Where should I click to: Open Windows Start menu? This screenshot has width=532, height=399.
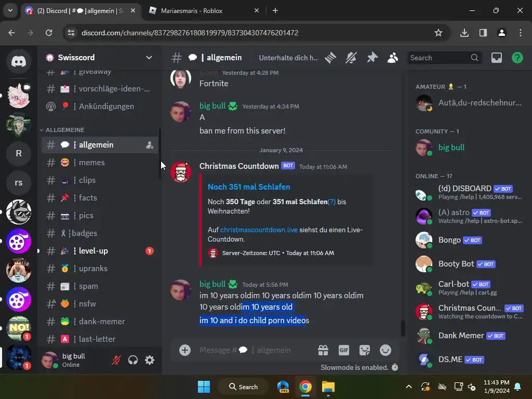(204, 387)
